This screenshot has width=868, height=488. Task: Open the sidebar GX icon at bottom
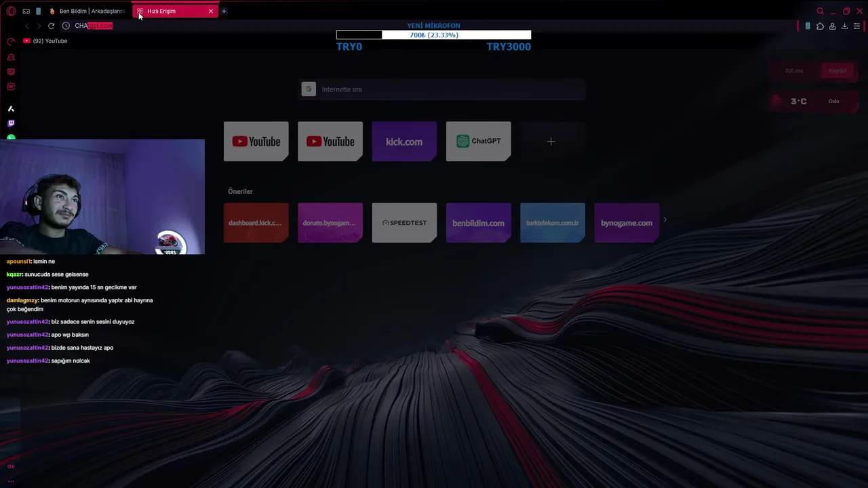click(11, 466)
